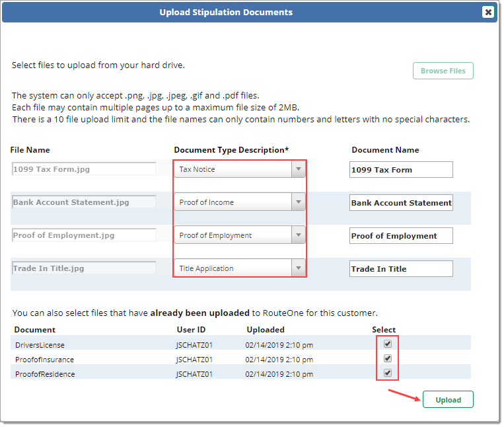504x427 pixels.
Task: Open the Tax Notice document type dropdown
Action: tap(240, 169)
